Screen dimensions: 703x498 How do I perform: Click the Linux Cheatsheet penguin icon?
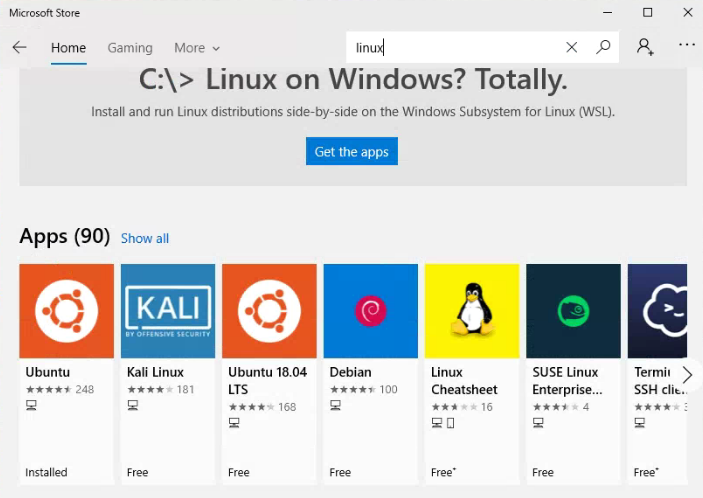(472, 311)
